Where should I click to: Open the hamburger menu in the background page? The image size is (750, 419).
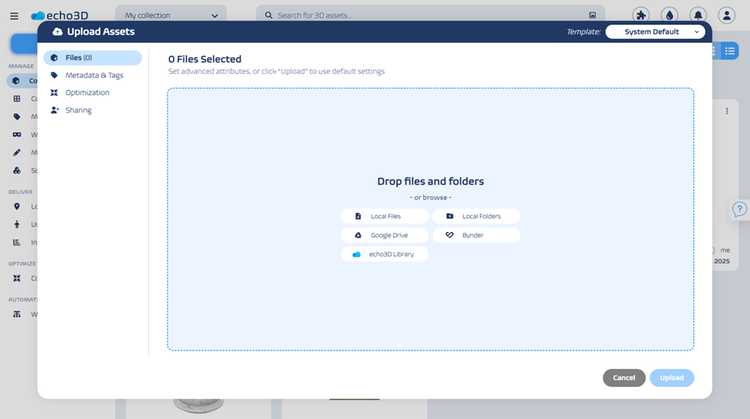click(14, 16)
